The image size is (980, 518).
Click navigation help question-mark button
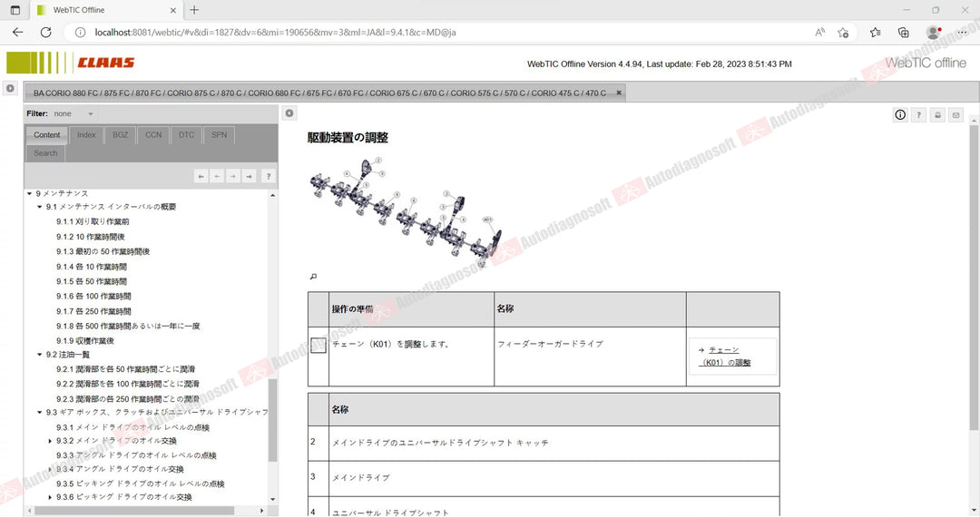pos(268,176)
